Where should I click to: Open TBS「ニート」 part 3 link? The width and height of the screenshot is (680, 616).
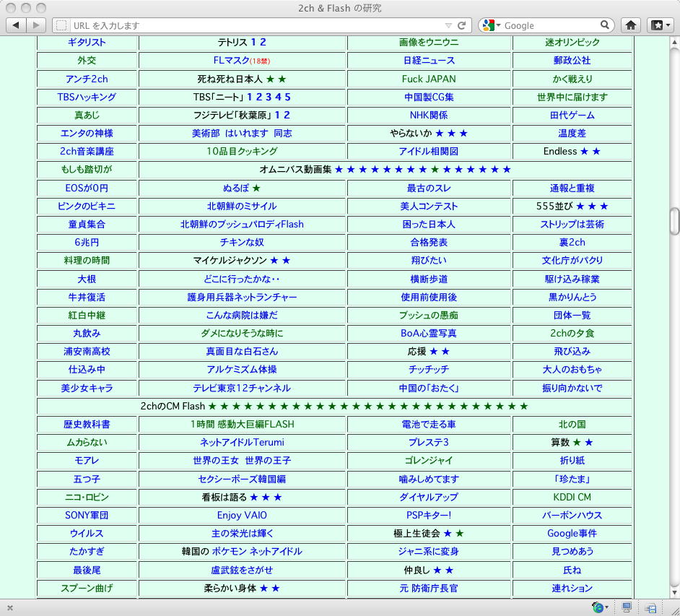pyautogui.click(x=269, y=97)
